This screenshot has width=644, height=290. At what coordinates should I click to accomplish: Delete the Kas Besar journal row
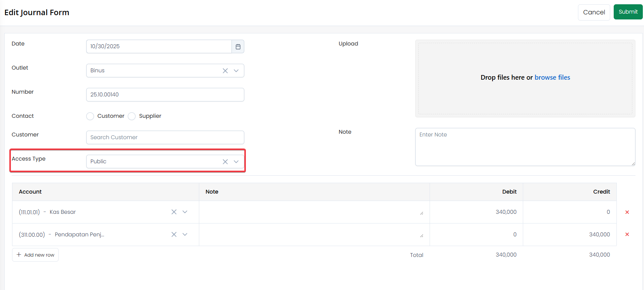[x=627, y=212]
